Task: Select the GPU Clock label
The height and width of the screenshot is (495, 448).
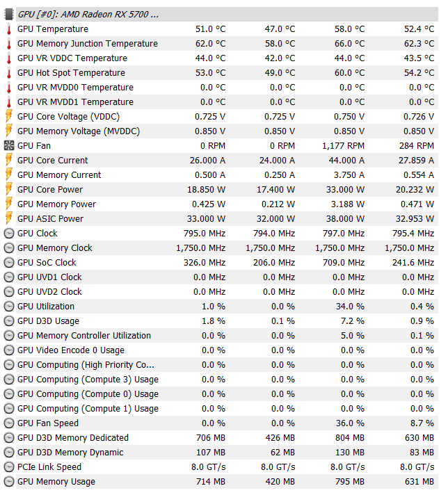Action: [38, 234]
